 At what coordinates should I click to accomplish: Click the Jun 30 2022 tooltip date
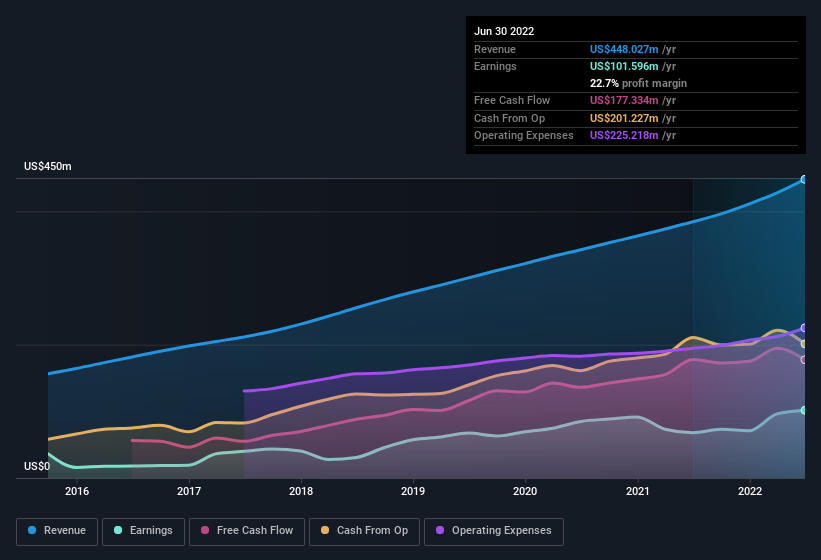(x=504, y=31)
